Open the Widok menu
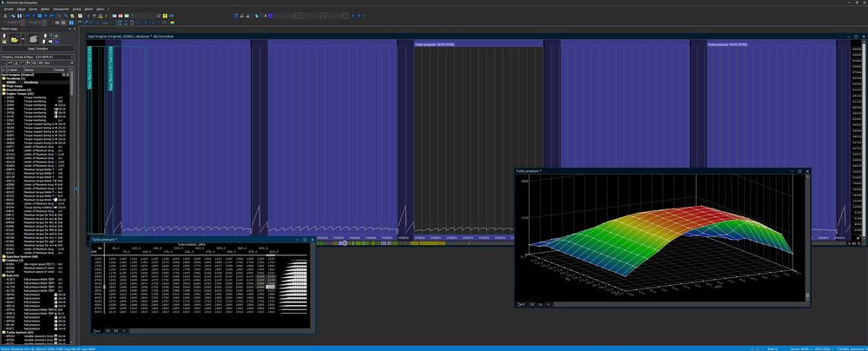Viewport: 868px width, 351px height. (46, 8)
